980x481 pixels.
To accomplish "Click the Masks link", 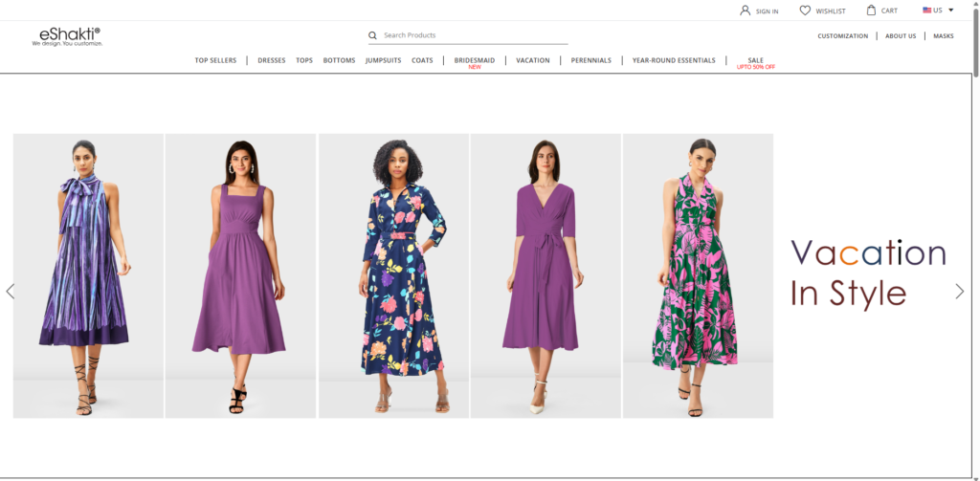I will (x=943, y=36).
